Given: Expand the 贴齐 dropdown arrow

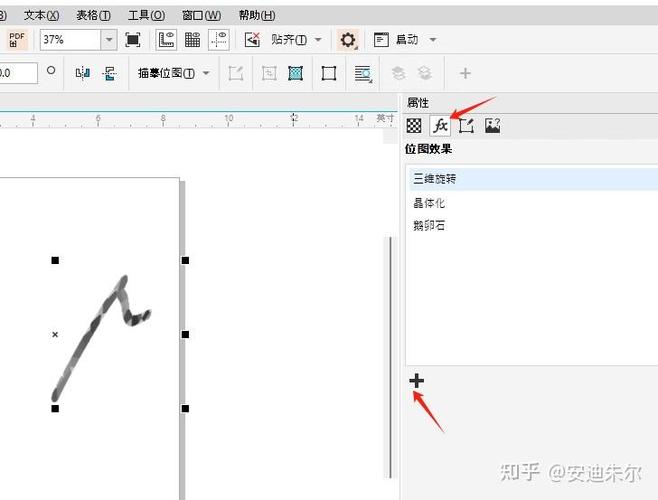Looking at the screenshot, I should (319, 40).
